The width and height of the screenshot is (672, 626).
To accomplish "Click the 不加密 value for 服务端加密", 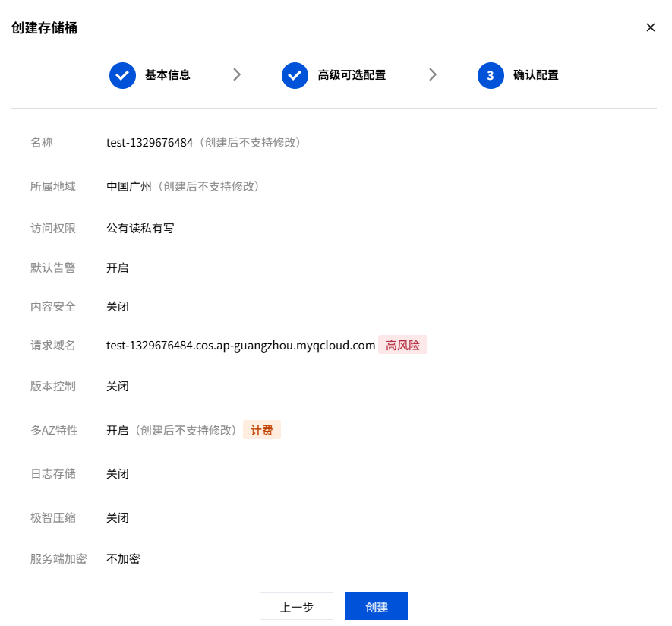I will [123, 558].
